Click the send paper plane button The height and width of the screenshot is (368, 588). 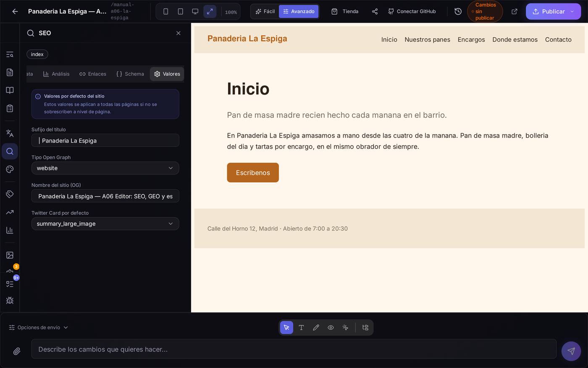pyautogui.click(x=571, y=351)
